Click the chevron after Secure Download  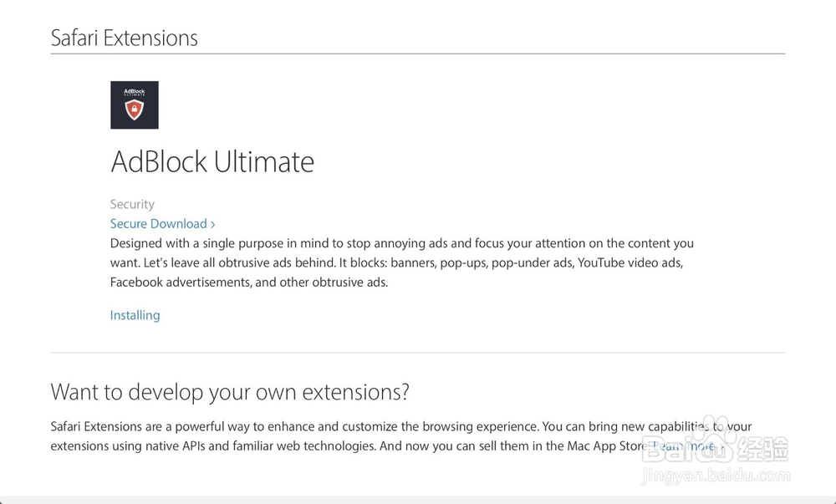(x=213, y=224)
